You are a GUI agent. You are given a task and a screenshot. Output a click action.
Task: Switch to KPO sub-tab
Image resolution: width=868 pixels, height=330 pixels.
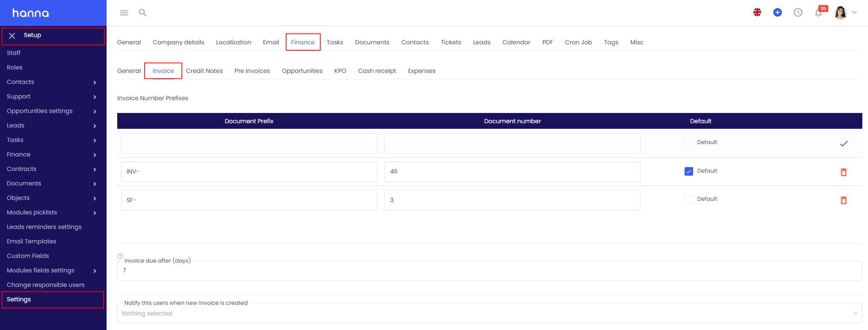click(340, 71)
